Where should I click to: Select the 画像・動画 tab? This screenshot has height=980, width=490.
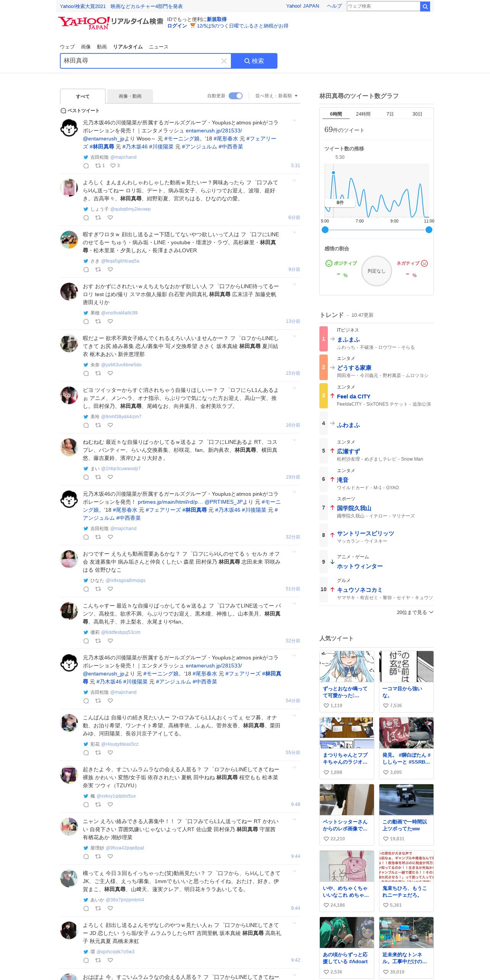(x=130, y=96)
